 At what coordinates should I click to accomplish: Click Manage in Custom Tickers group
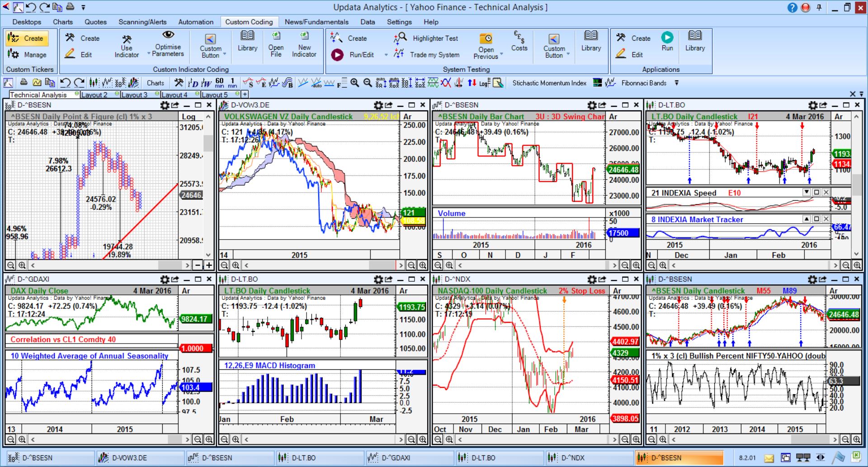click(27, 55)
